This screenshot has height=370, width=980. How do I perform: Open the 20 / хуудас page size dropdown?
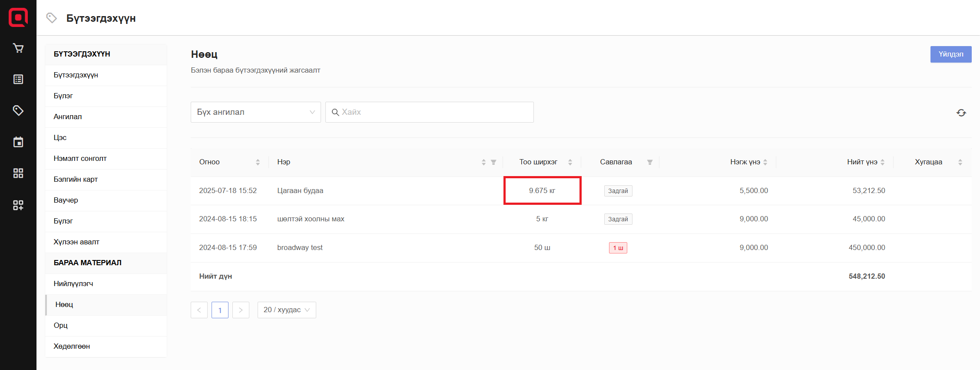(x=286, y=310)
